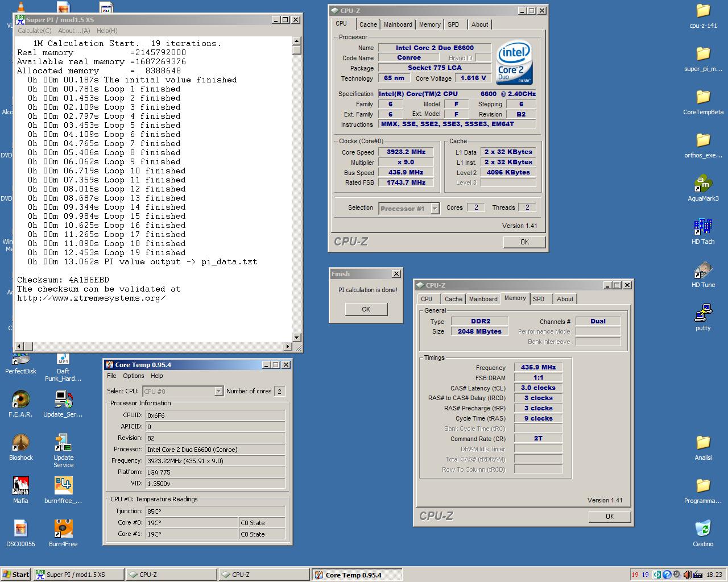Click the Intel Core 2 Duo logo in CPU-Z
Screen dimensions: 728x582
click(515, 63)
